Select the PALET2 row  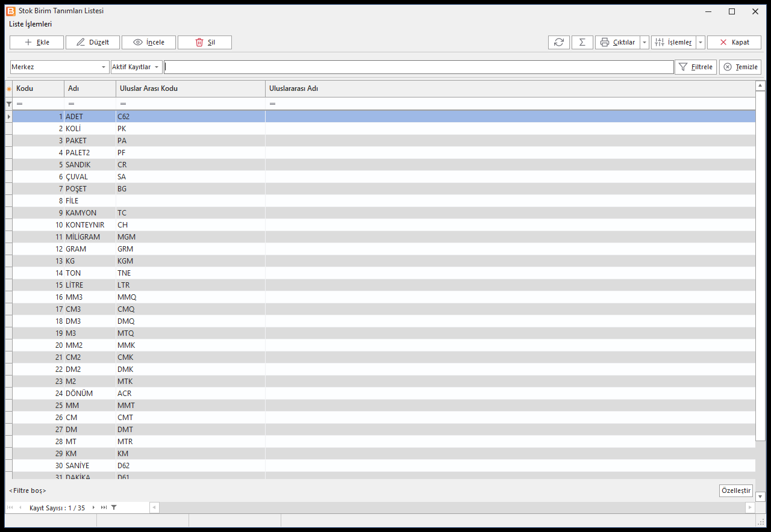coord(384,152)
